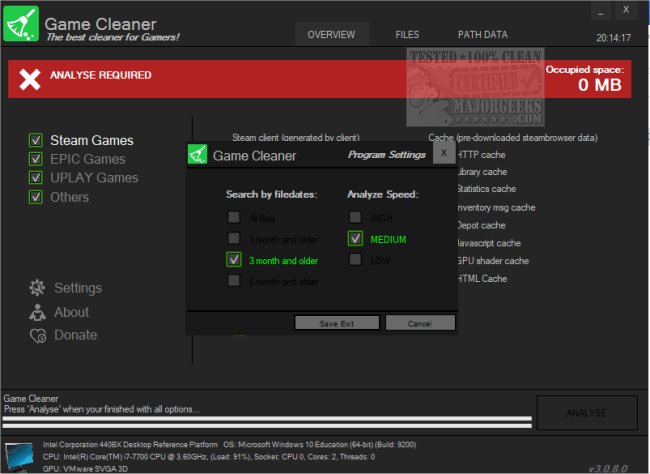
Task: Click the analysis progress bar
Action: point(267,422)
